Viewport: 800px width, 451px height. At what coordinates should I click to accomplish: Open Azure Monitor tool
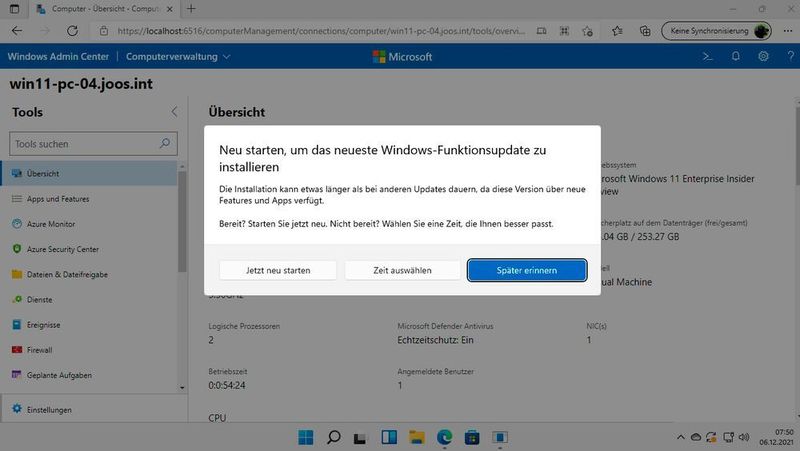(x=90, y=224)
